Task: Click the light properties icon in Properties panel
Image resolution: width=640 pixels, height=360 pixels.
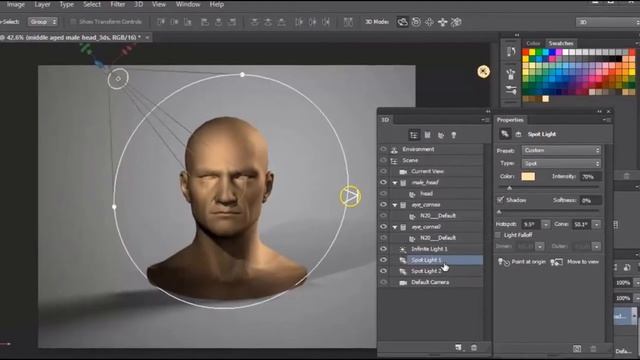Action: 505,134
